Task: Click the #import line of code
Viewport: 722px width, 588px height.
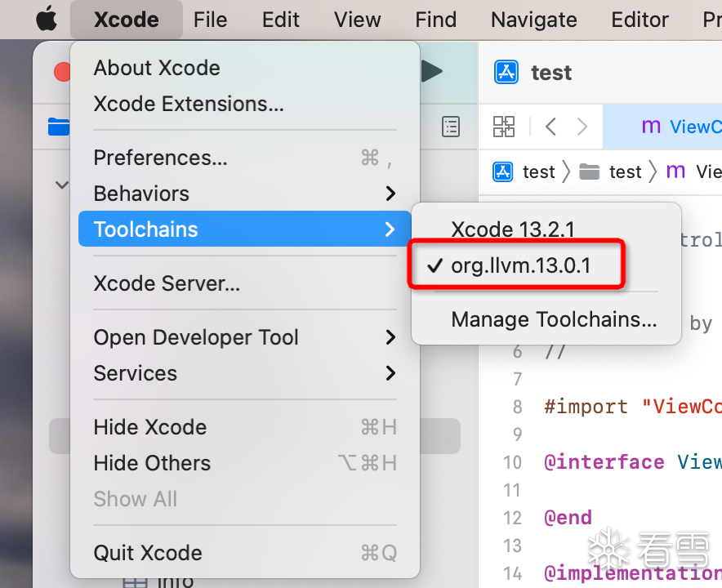Action: (633, 407)
